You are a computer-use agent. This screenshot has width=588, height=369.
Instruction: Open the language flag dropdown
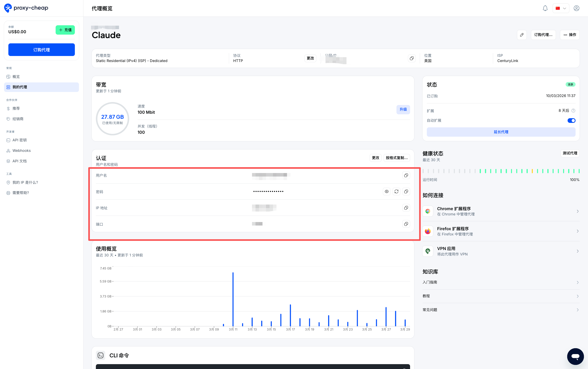click(x=561, y=8)
